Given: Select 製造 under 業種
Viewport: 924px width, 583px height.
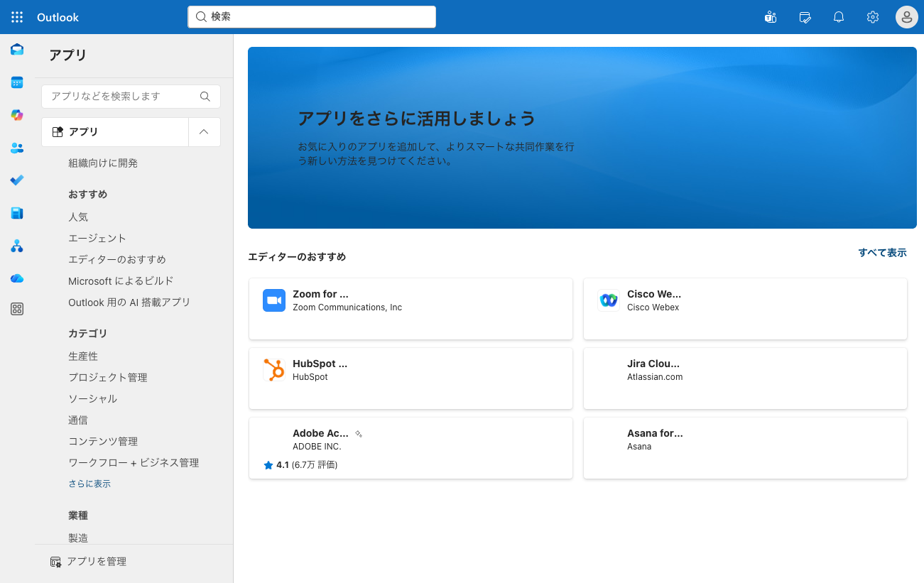Looking at the screenshot, I should coord(78,538).
